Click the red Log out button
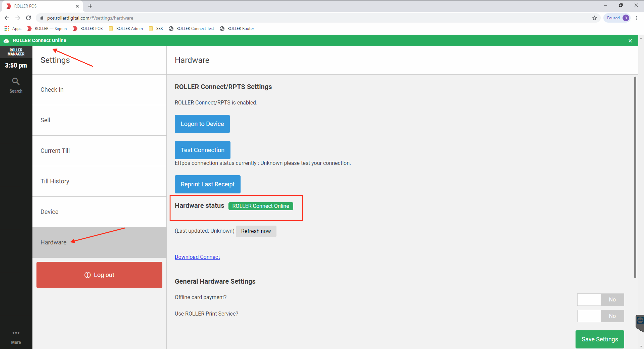644x349 pixels. (99, 275)
